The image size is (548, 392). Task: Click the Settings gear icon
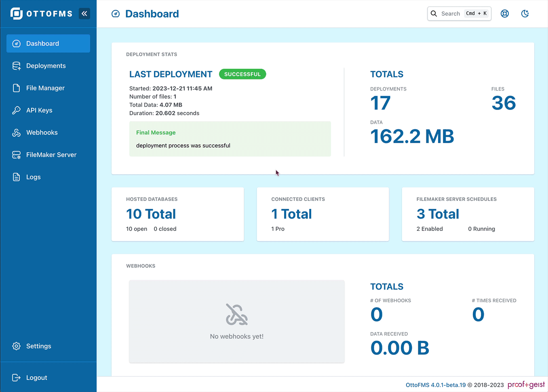(17, 346)
